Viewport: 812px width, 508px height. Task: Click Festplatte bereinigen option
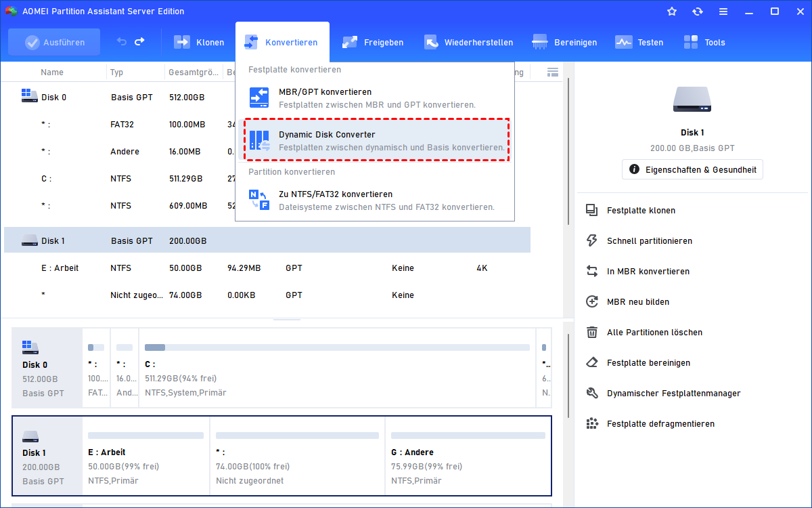[x=648, y=363]
